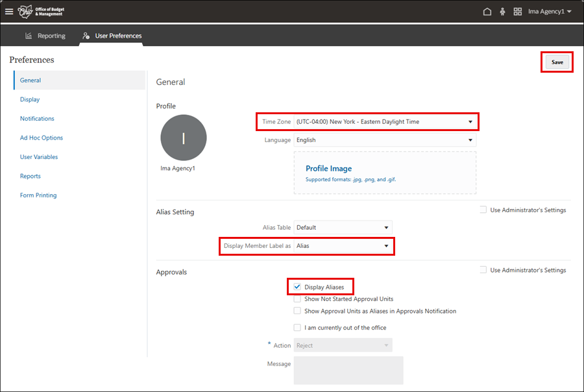The height and width of the screenshot is (392, 584).
Task: Open User Variables preferences
Action: pyautogui.click(x=39, y=157)
